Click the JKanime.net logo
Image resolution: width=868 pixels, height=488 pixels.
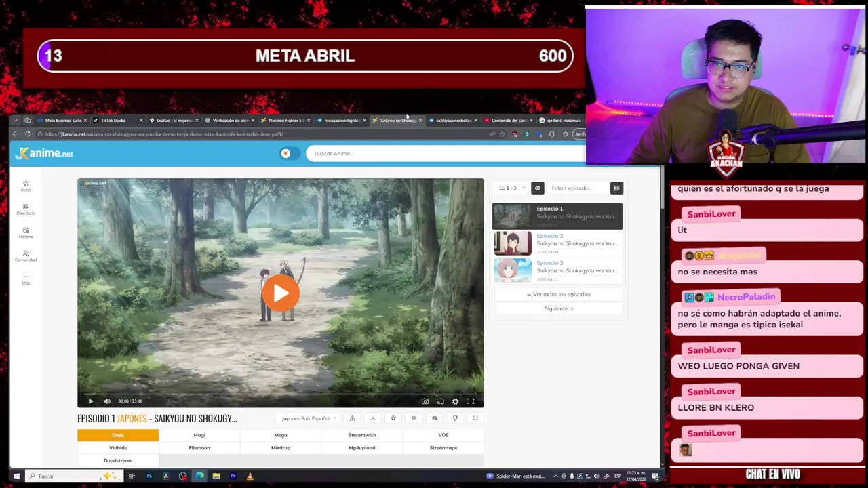coord(44,154)
